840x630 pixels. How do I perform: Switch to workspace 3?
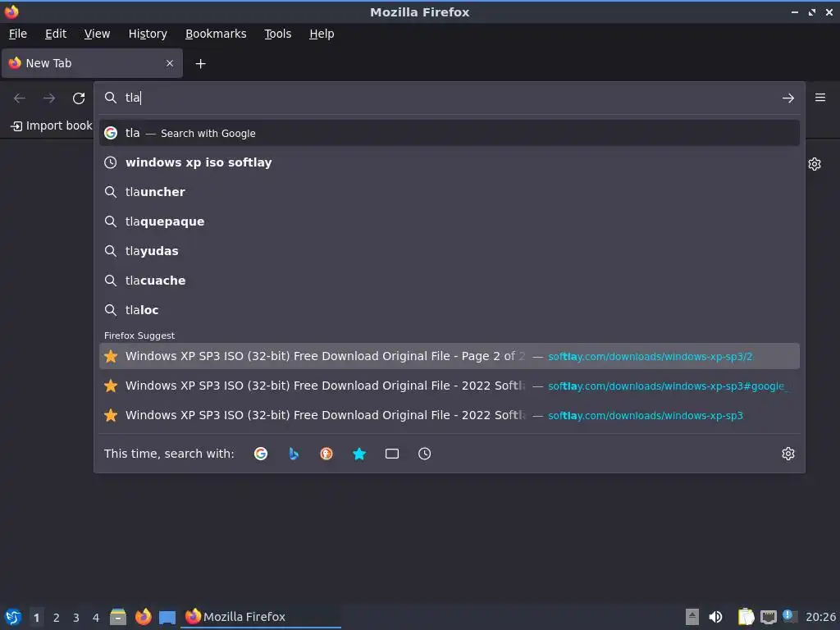point(76,618)
